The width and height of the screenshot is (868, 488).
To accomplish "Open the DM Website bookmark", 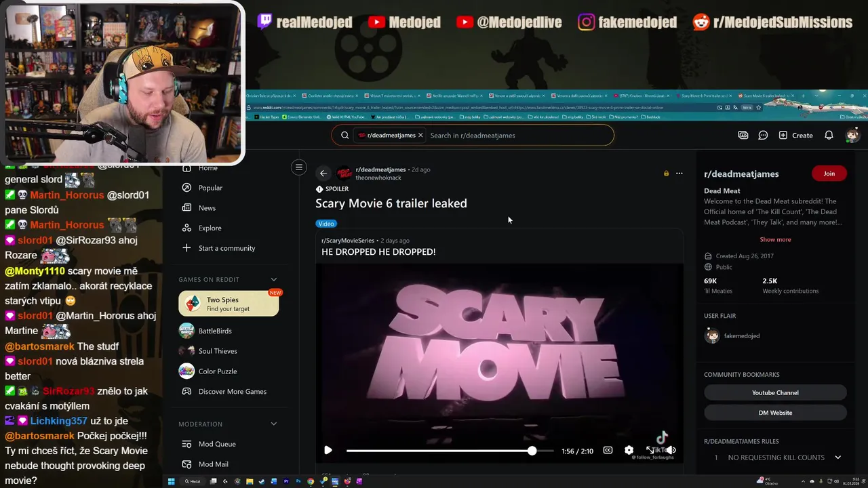I will [x=775, y=412].
